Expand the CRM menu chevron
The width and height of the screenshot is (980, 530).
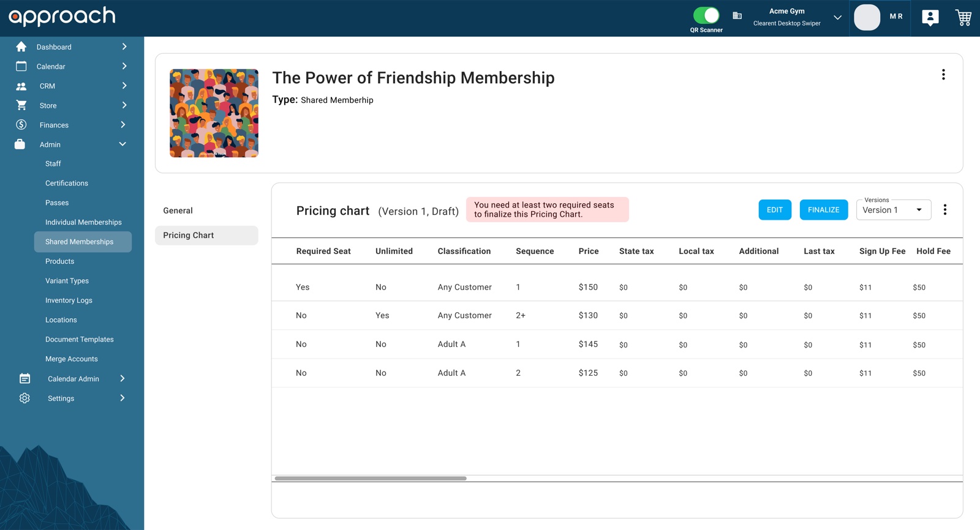124,86
